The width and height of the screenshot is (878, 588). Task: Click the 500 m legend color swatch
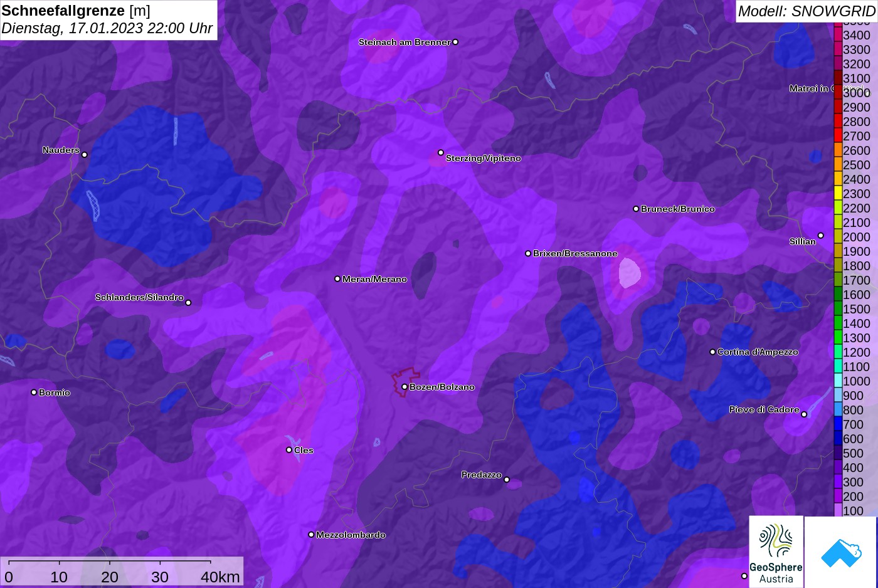(838, 453)
